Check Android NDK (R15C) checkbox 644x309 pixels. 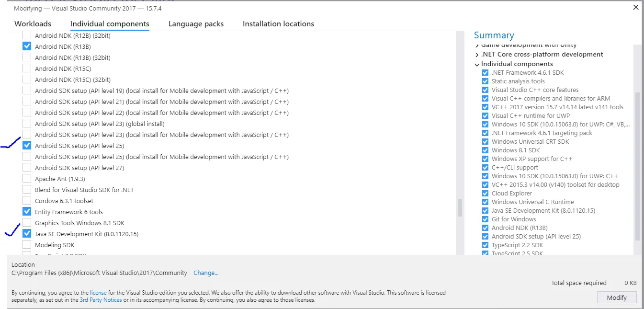point(27,69)
